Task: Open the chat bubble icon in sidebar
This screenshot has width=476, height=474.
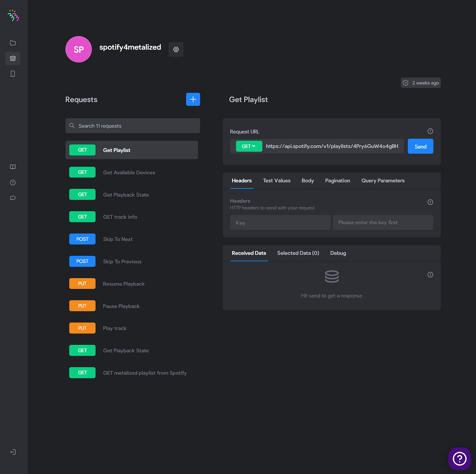Action: pyautogui.click(x=13, y=198)
